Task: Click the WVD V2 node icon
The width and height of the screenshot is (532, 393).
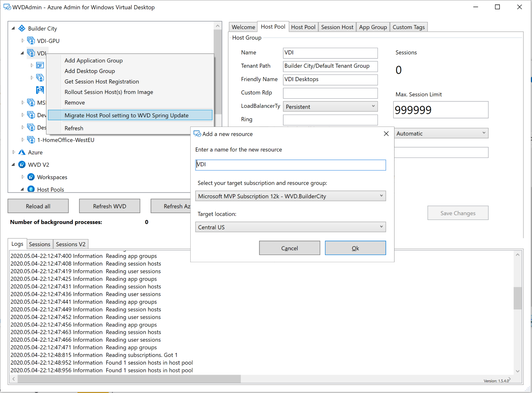Action: 22,164
